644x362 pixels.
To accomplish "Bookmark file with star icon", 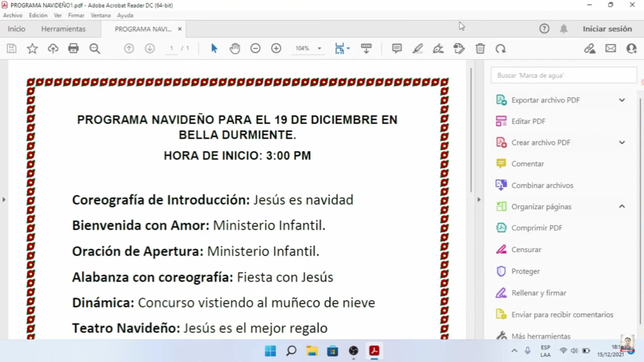I will (x=32, y=49).
